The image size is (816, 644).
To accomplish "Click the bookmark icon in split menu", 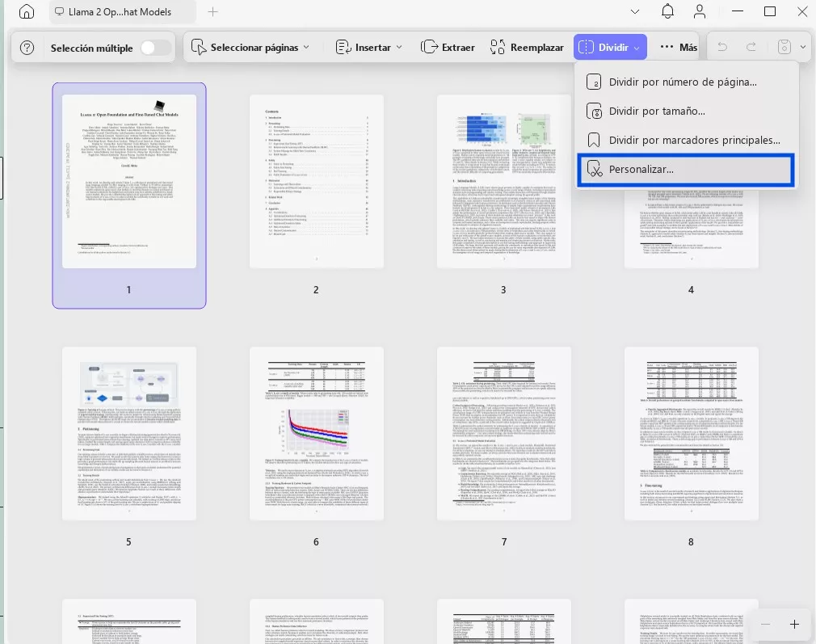I will pos(593,140).
